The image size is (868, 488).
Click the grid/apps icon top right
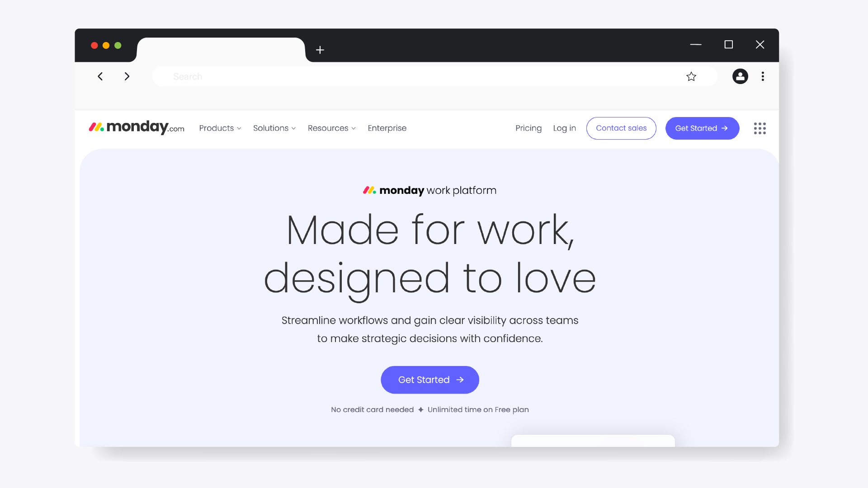pos(760,128)
